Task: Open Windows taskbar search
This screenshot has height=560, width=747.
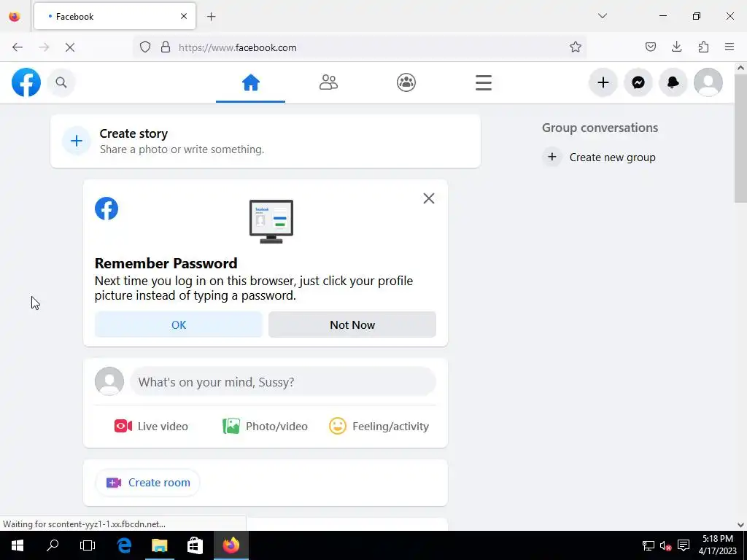Action: tap(53, 545)
